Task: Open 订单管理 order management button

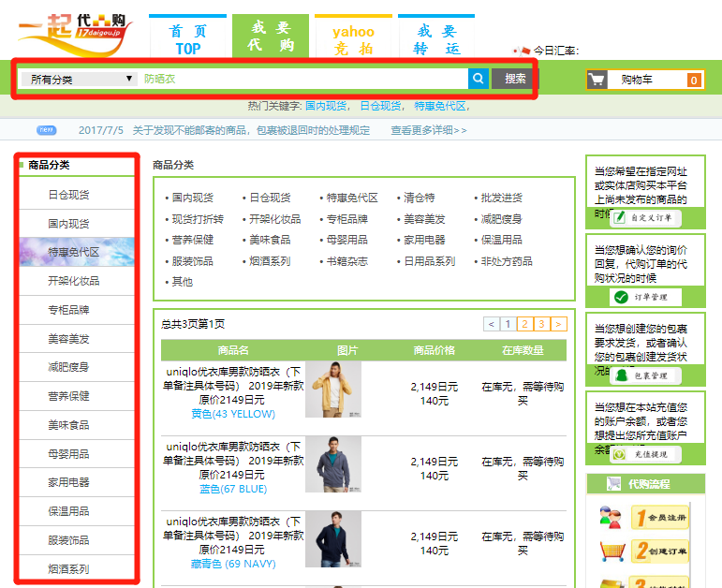Action: pyautogui.click(x=645, y=297)
